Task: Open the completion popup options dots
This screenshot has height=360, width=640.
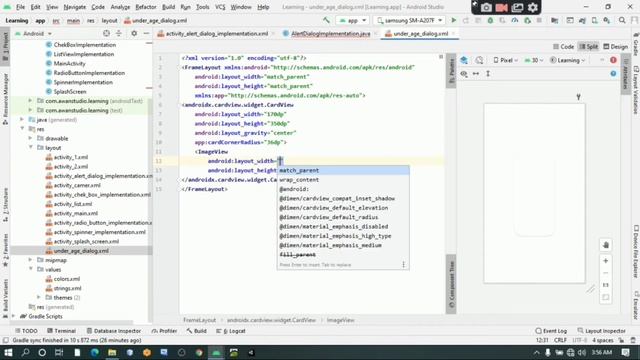Action: click(x=403, y=264)
